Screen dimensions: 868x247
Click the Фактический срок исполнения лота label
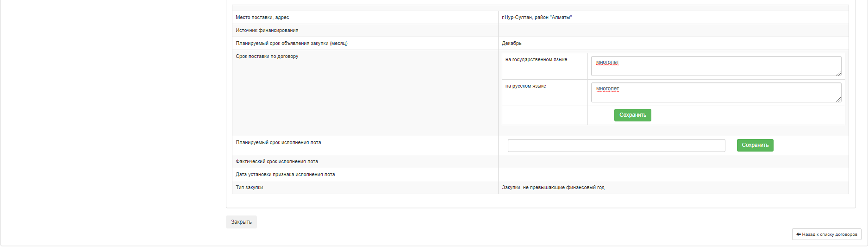pos(276,162)
